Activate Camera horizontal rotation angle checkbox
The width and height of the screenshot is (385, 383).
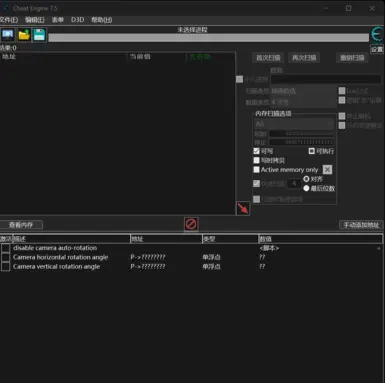click(5, 257)
